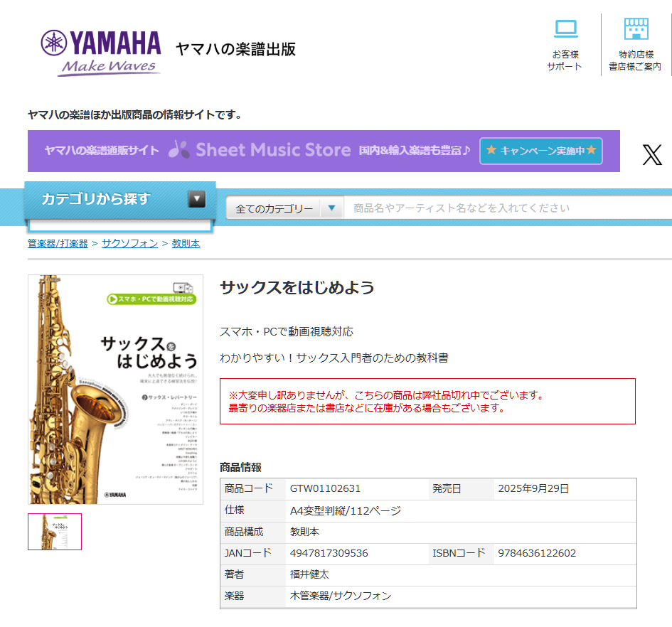Select the small cover thumbnail

55,532
